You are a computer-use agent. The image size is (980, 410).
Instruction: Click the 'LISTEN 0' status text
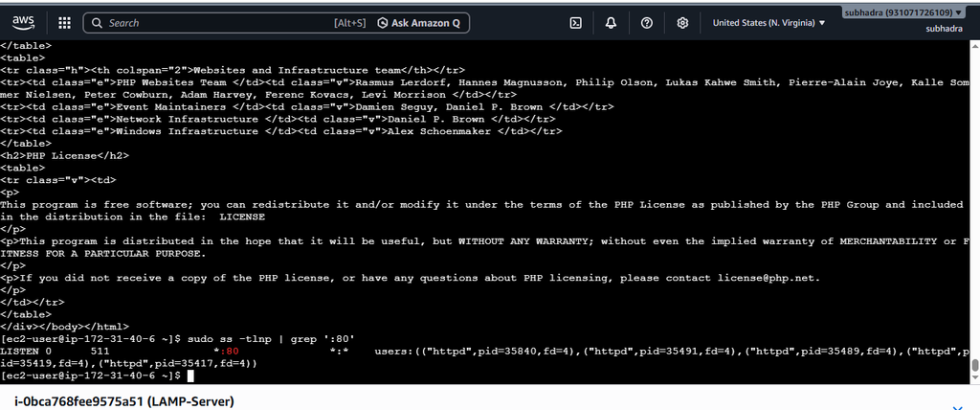coord(26,352)
